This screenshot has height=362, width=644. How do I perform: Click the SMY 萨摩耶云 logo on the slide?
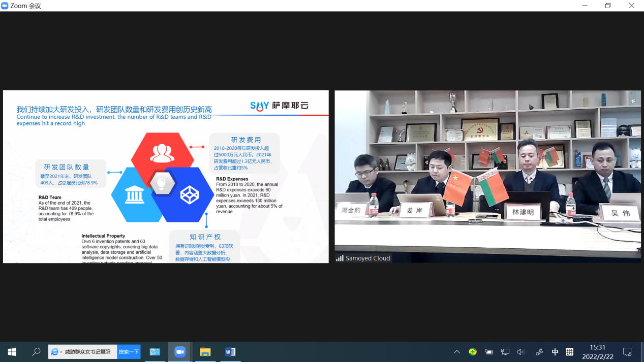[279, 106]
